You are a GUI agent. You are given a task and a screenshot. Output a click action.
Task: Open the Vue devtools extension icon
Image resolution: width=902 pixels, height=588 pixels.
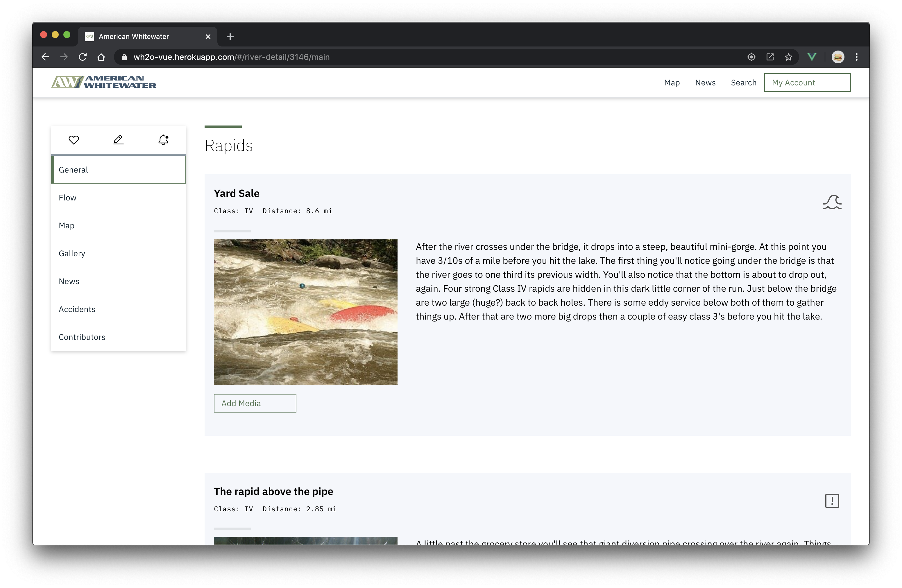[811, 57]
